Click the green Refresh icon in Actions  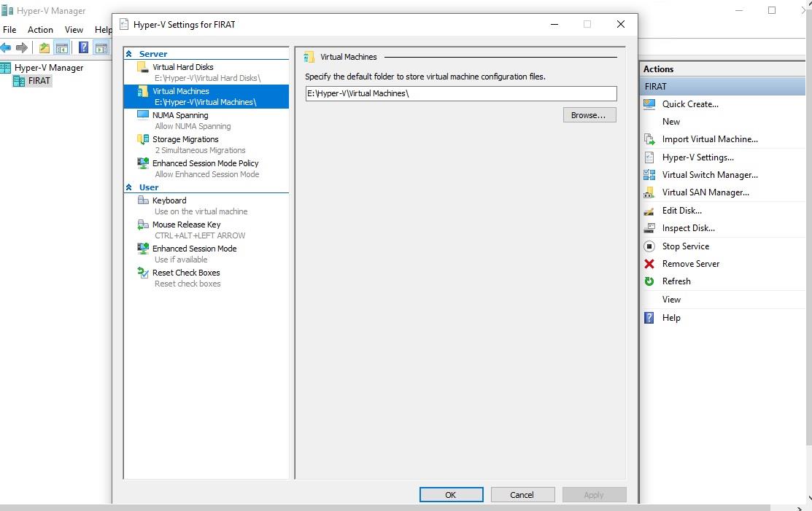649,281
